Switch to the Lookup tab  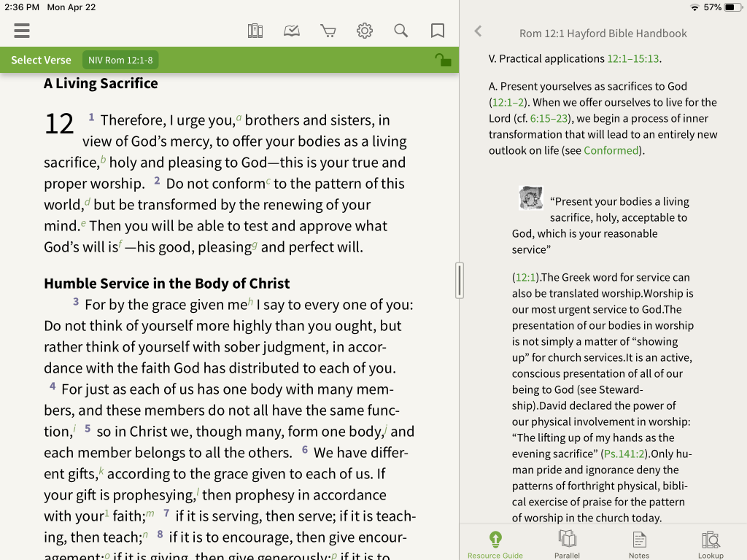[x=711, y=545]
